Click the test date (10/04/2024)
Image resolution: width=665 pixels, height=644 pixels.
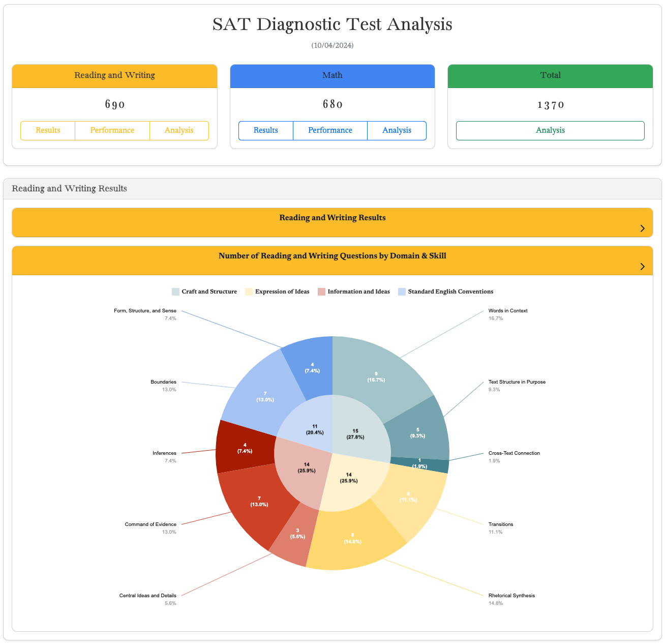click(x=332, y=45)
